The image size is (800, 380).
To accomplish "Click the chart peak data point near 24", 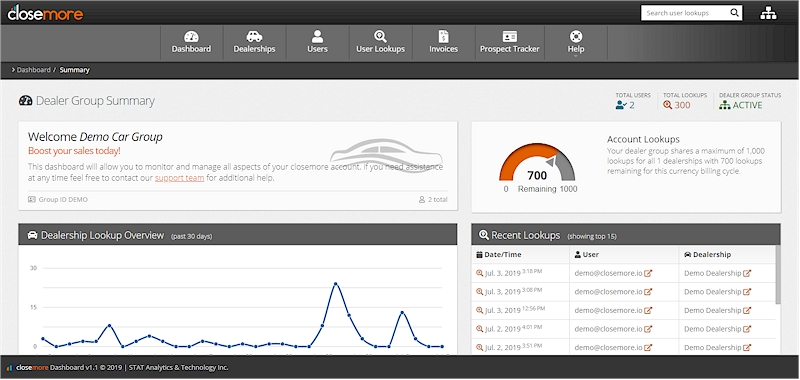I will (x=336, y=284).
